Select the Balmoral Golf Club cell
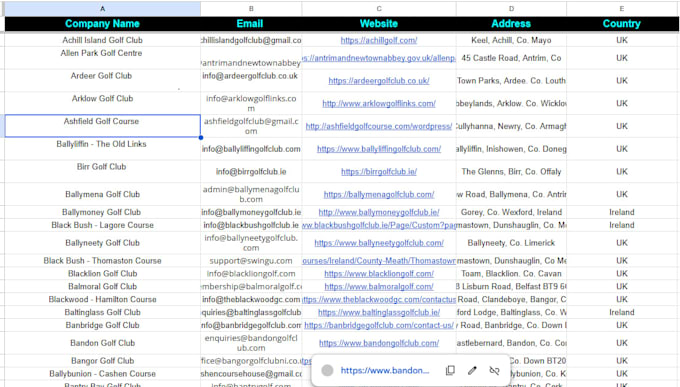 pyautogui.click(x=102, y=287)
